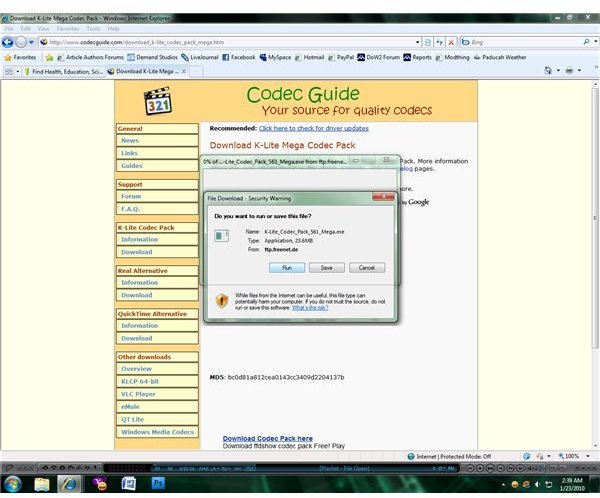Click the What's the risk? link
Screen dimensions: 600x498
(x=310, y=308)
